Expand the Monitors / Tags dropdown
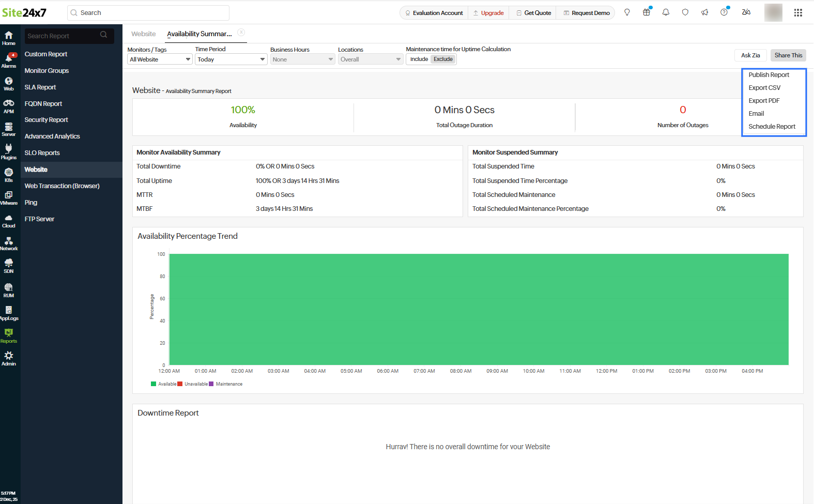This screenshot has height=504, width=814. (160, 59)
